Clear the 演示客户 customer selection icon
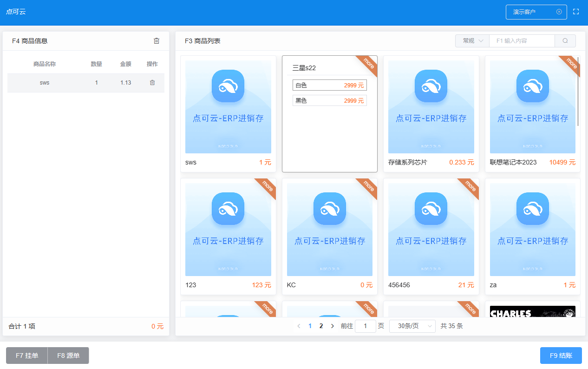The image size is (588, 369). click(x=559, y=12)
